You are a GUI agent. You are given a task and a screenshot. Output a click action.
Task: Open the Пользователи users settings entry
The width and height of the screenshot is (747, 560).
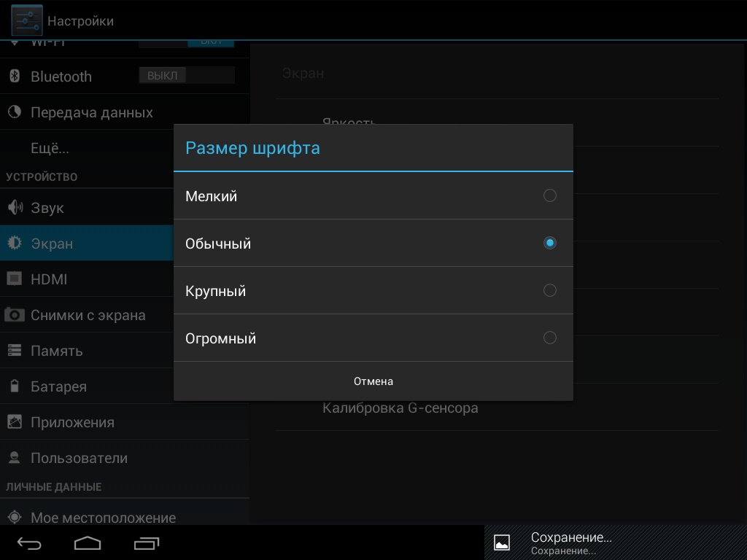point(79,458)
